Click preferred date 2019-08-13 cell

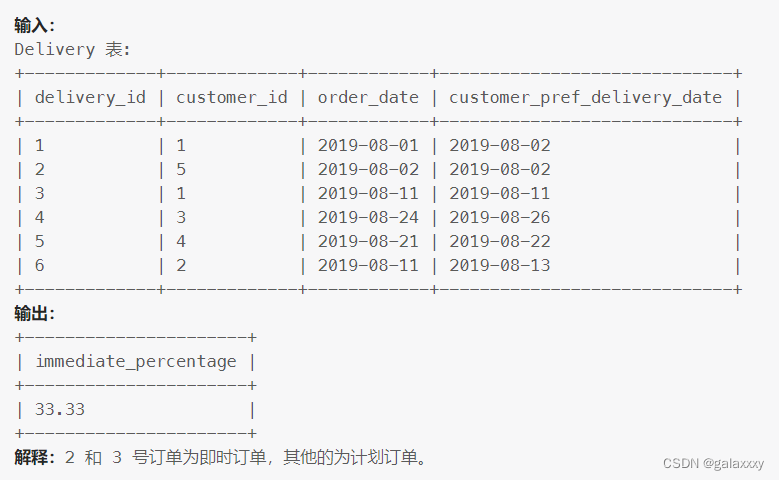500,265
